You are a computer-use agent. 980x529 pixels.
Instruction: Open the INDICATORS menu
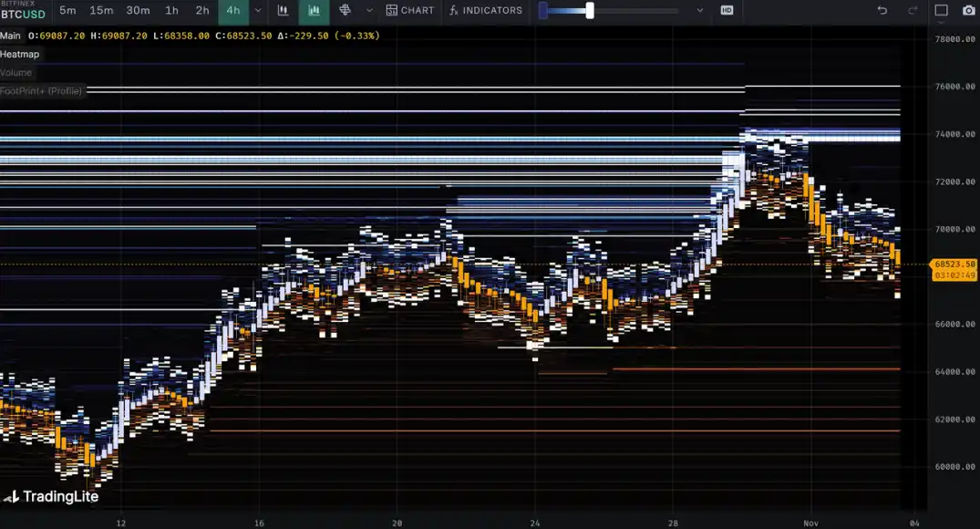point(486,11)
